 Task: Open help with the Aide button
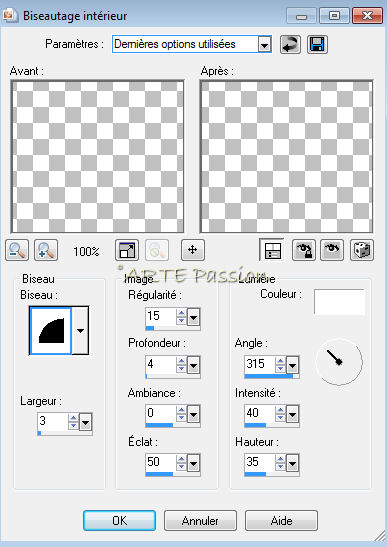tap(281, 520)
